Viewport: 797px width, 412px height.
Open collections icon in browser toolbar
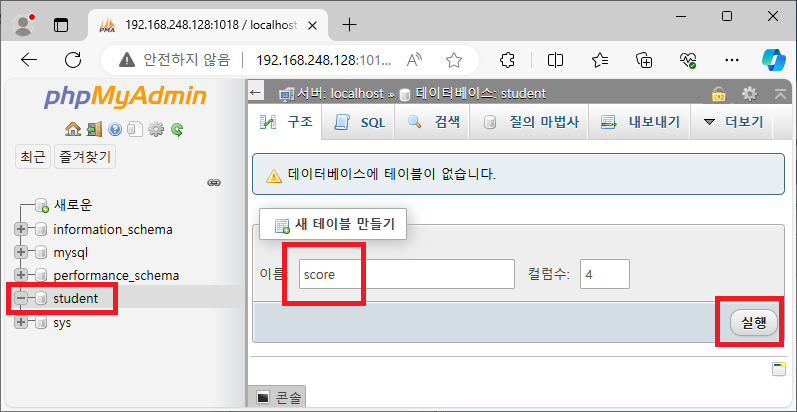coord(645,60)
